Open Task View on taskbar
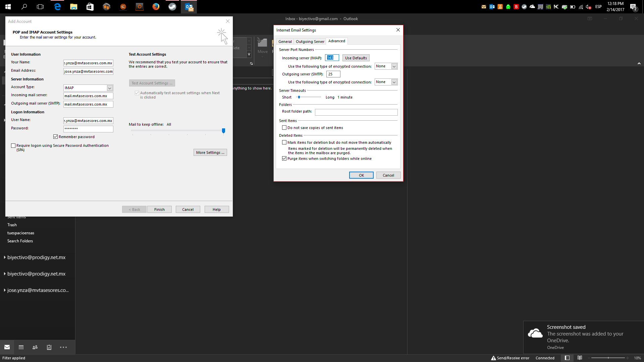This screenshot has width=644, height=362. (40, 7)
